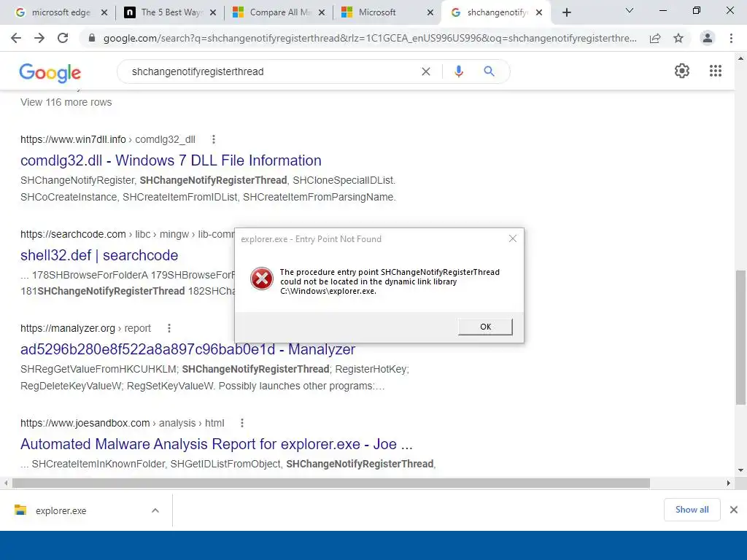
Task: Open a new browser tab
Action: click(x=566, y=12)
